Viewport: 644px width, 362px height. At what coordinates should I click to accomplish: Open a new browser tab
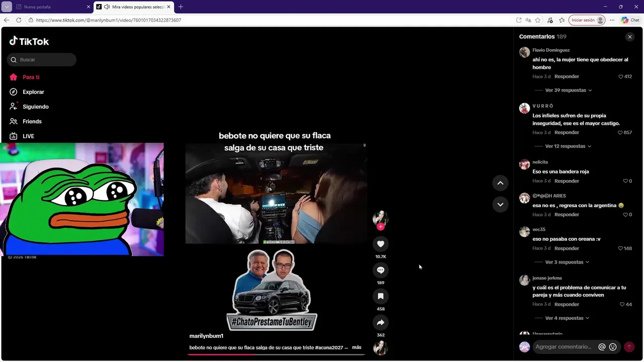(x=181, y=7)
